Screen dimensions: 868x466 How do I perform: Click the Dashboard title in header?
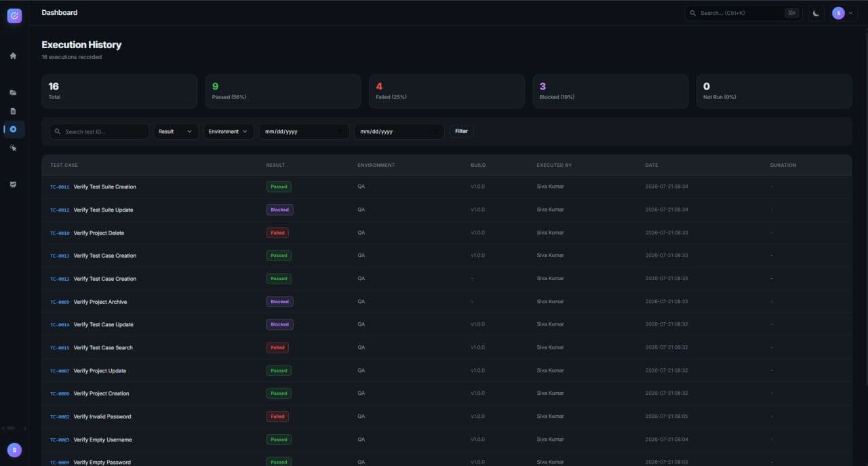click(x=60, y=12)
